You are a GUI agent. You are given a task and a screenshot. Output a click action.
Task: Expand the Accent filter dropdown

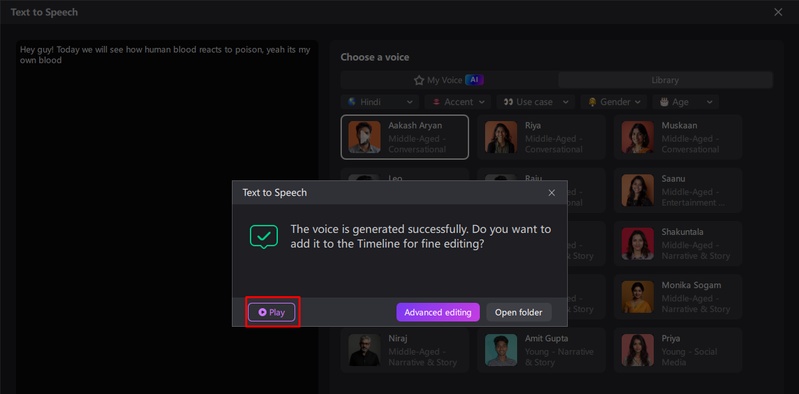[458, 102]
